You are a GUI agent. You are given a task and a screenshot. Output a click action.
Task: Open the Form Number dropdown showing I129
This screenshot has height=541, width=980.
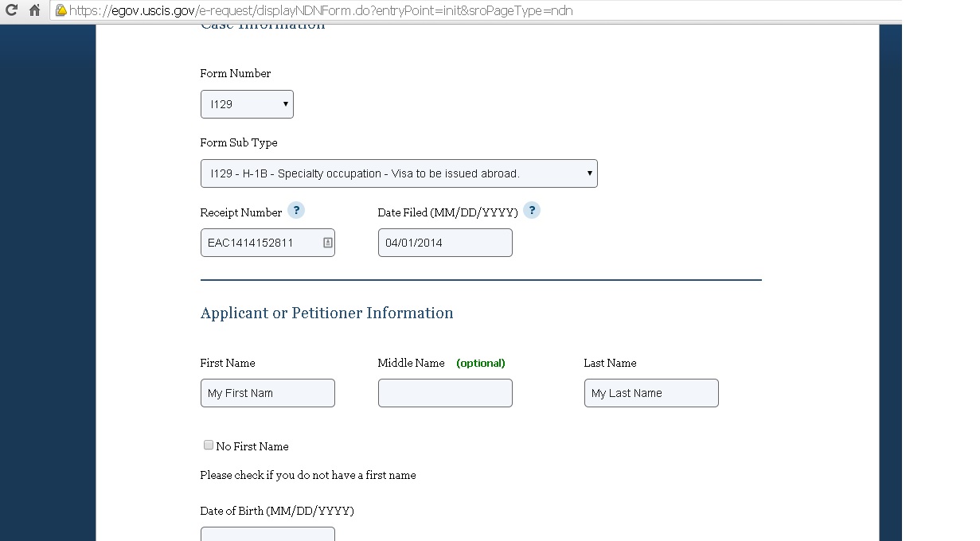click(247, 104)
